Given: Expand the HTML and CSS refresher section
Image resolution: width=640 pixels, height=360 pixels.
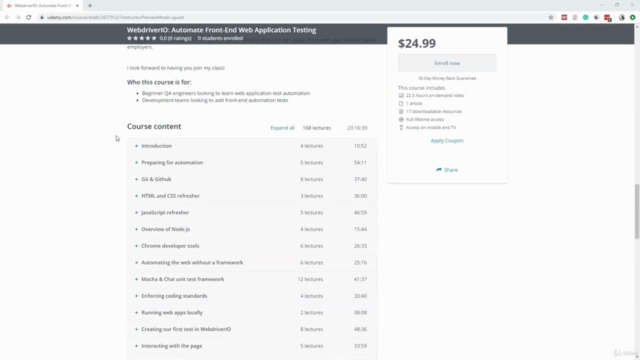Looking at the screenshot, I should click(252, 196).
